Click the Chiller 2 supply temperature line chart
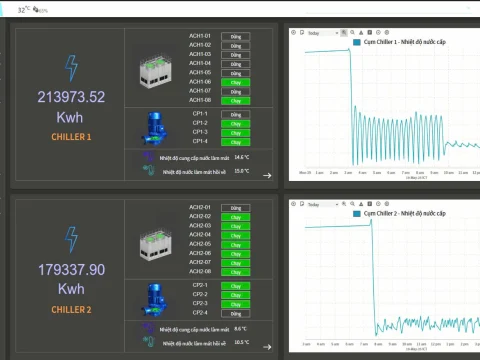 pyautogui.click(x=392, y=278)
